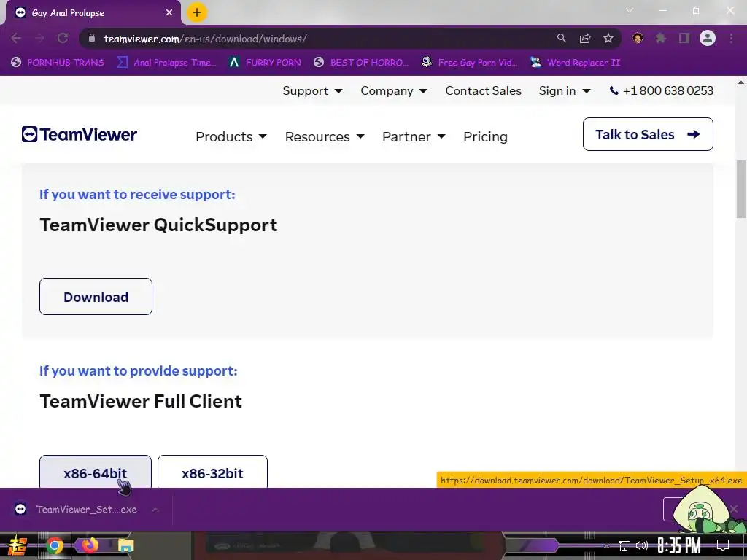This screenshot has height=560, width=747.
Task: Expand the Products menu
Action: point(231,136)
